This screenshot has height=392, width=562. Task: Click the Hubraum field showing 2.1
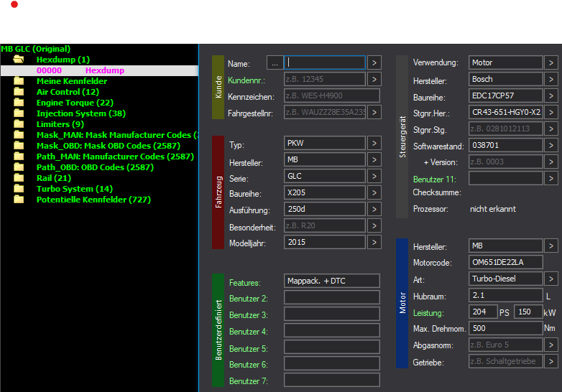tap(506, 295)
